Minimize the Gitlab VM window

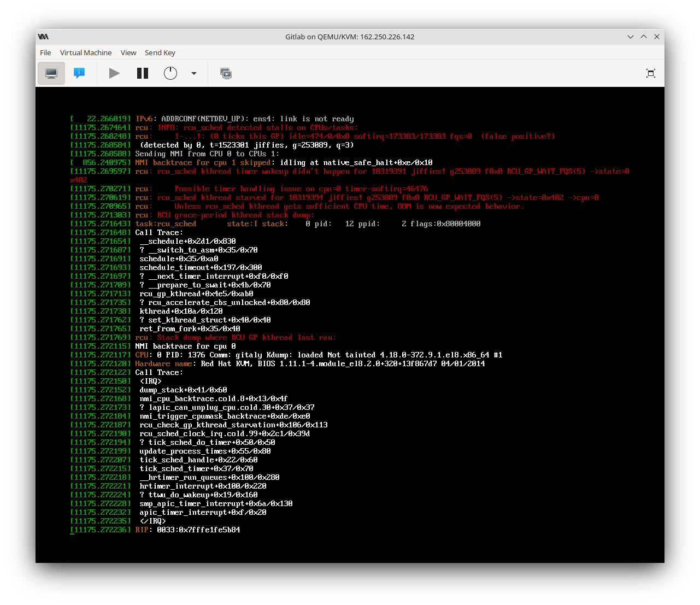tap(631, 37)
